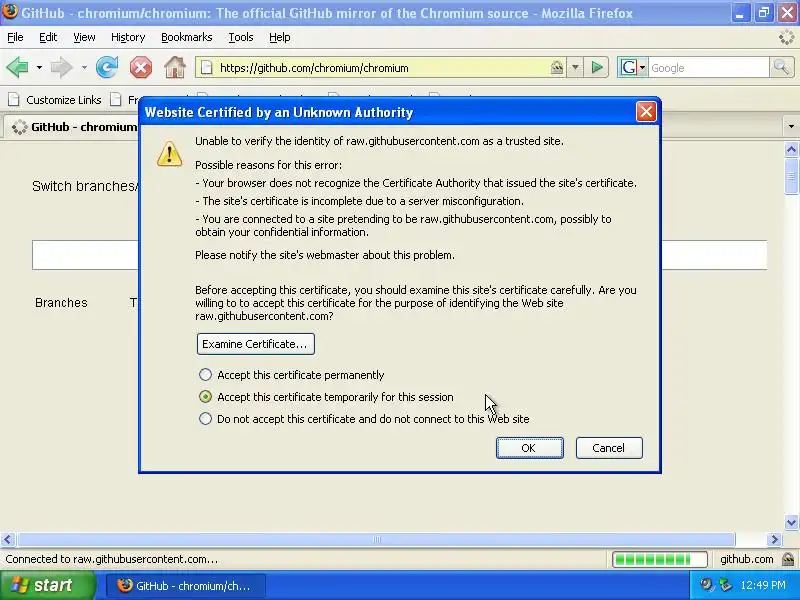Open the Forward button history dropdown arrow
This screenshot has height=600, width=800.
coord(84,67)
